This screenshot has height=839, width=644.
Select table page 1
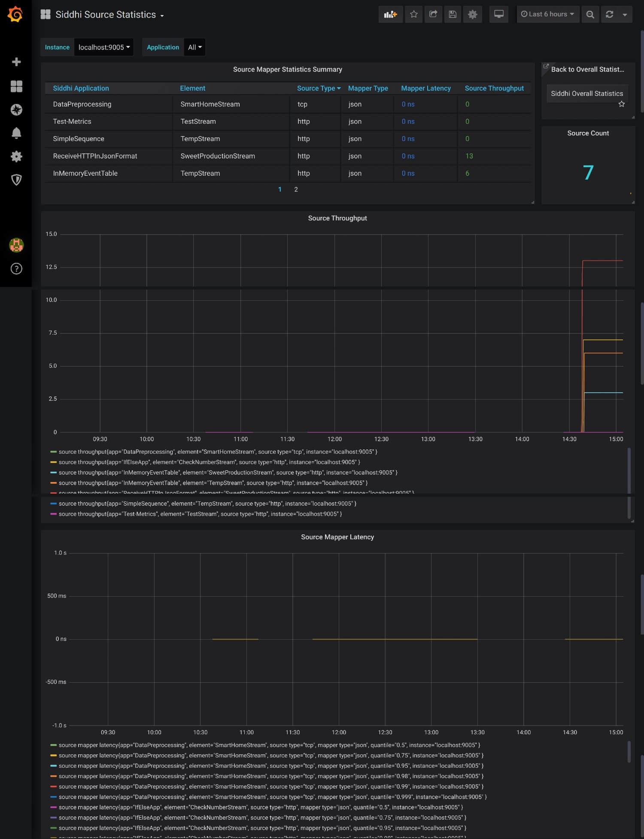(280, 189)
